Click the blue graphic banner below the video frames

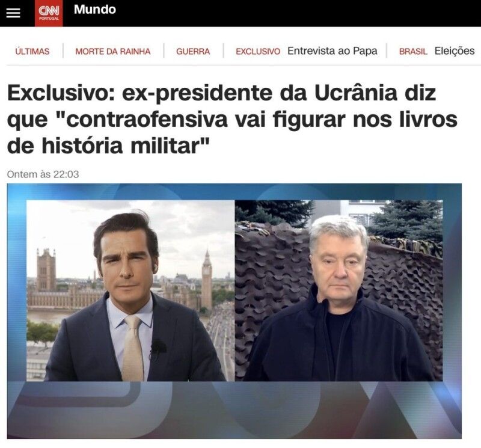point(234,410)
